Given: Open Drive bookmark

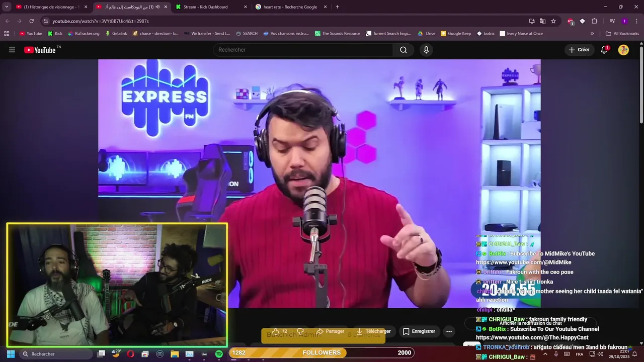Looking at the screenshot, I should (x=426, y=34).
